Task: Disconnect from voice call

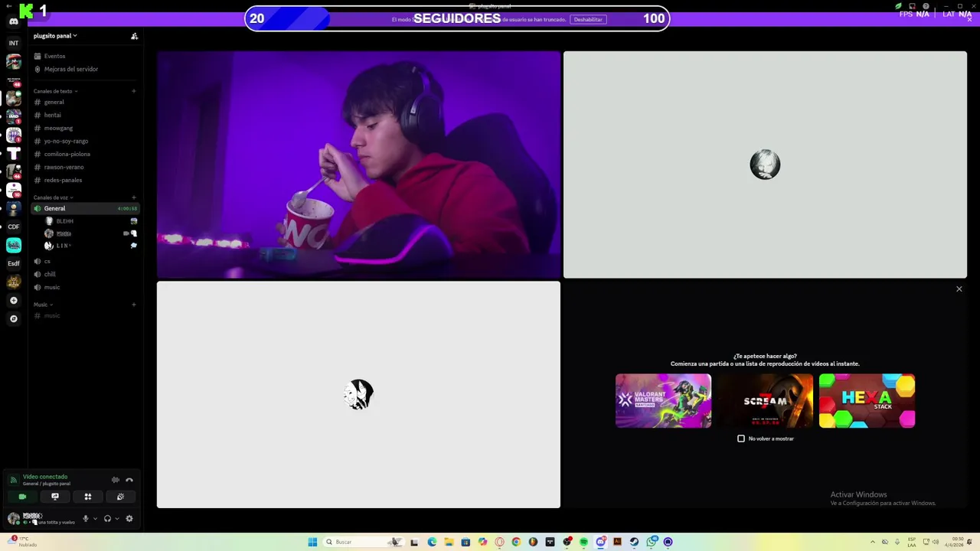Action: pos(129,480)
